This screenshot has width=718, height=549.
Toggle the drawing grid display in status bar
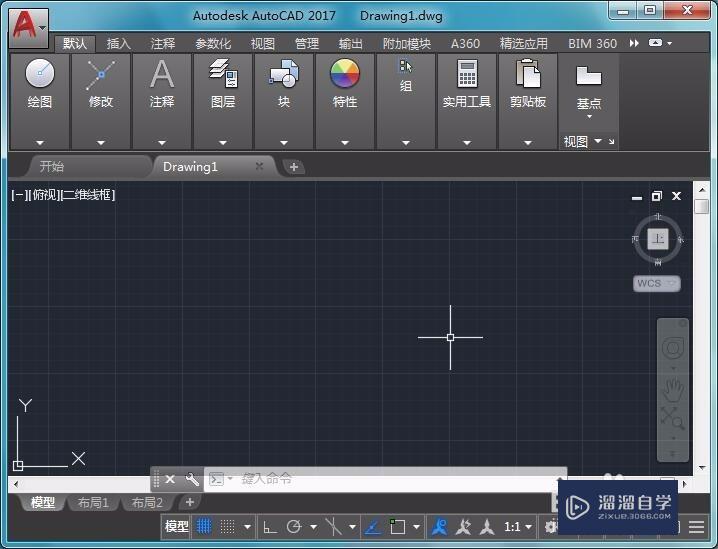pos(204,527)
